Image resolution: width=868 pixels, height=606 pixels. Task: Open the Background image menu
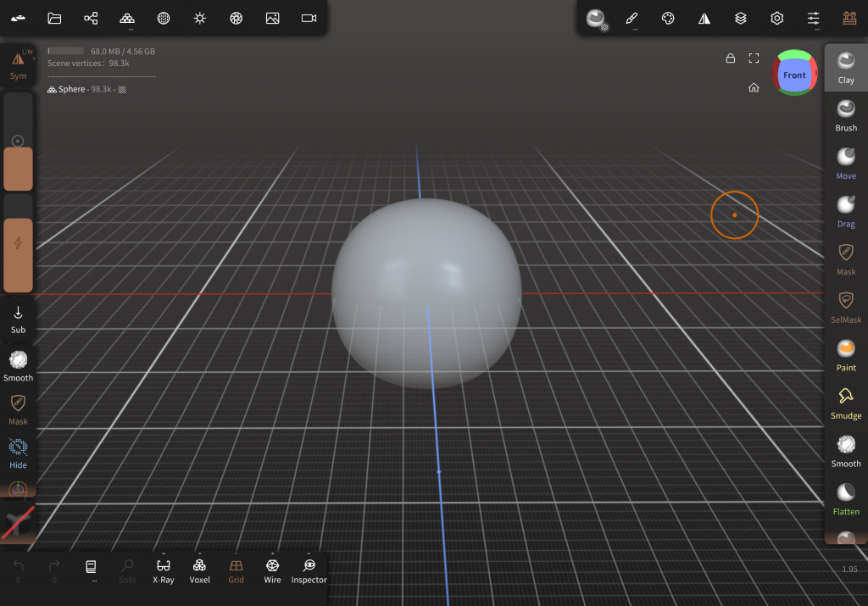click(272, 19)
